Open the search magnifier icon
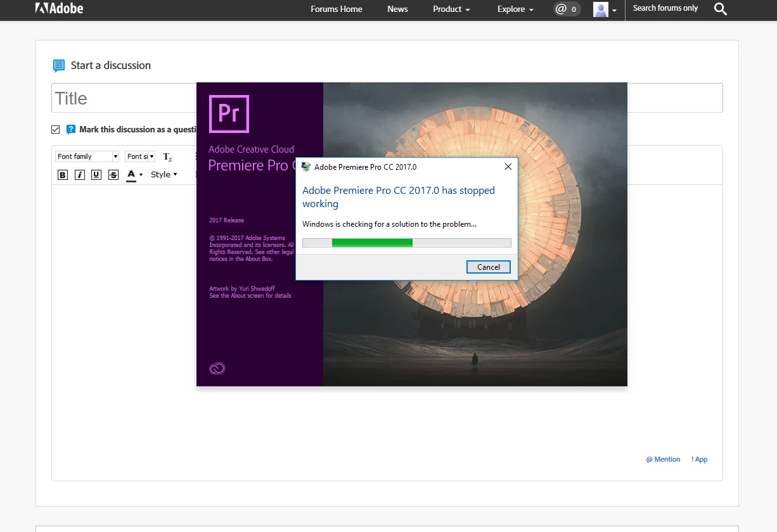The height and width of the screenshot is (532, 777). click(x=721, y=9)
